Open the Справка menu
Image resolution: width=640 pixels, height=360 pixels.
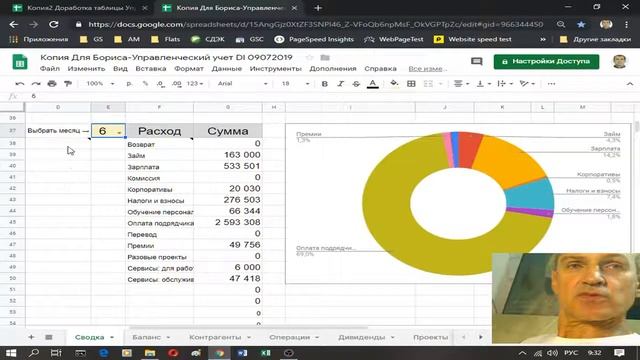click(380, 69)
